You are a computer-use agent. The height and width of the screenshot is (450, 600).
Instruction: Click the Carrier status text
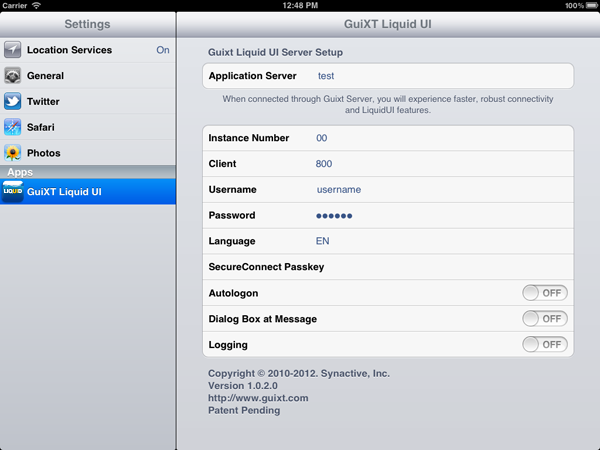click(15, 6)
